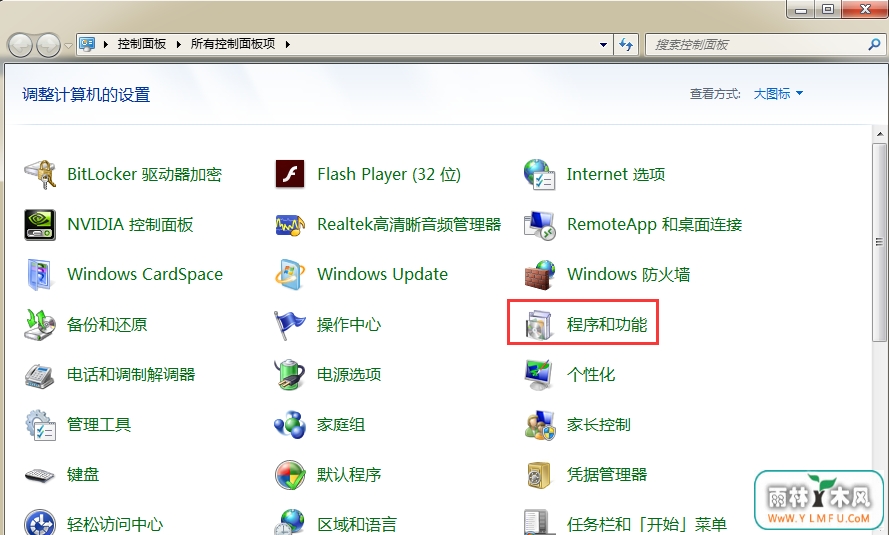The height and width of the screenshot is (535, 889).
Task: Click the Internet 选项 icon
Action: (539, 175)
